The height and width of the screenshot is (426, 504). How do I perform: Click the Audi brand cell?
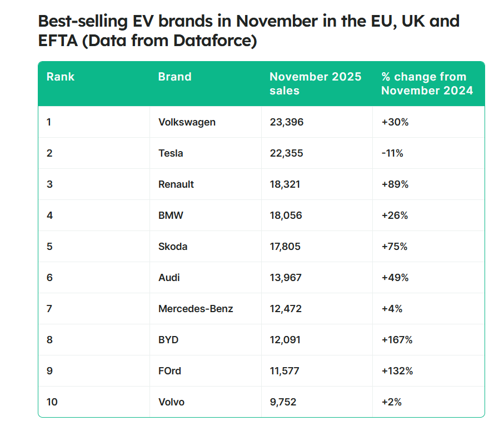(169, 278)
